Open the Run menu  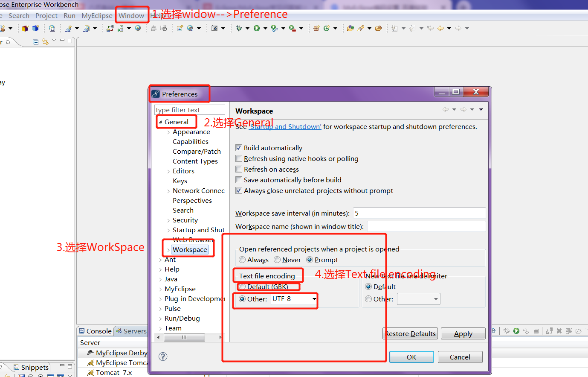[70, 15]
